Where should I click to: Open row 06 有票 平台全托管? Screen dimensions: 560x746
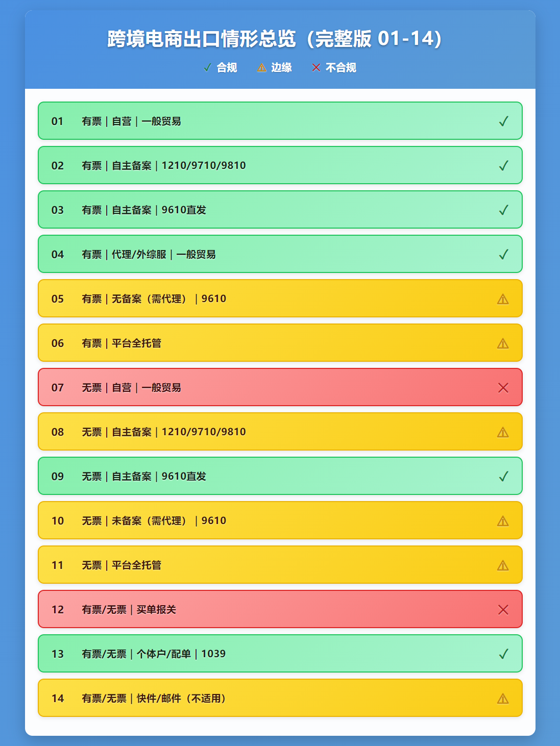(280, 343)
